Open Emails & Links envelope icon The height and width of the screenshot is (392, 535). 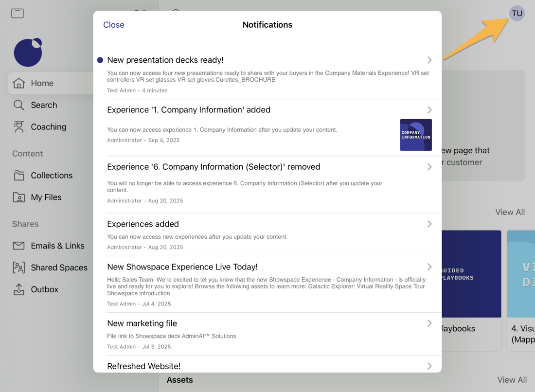point(18,246)
